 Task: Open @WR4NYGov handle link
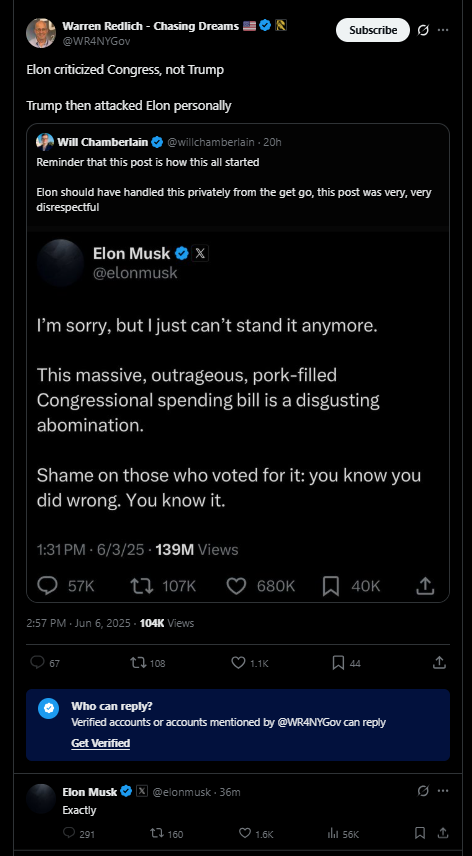click(x=96, y=41)
